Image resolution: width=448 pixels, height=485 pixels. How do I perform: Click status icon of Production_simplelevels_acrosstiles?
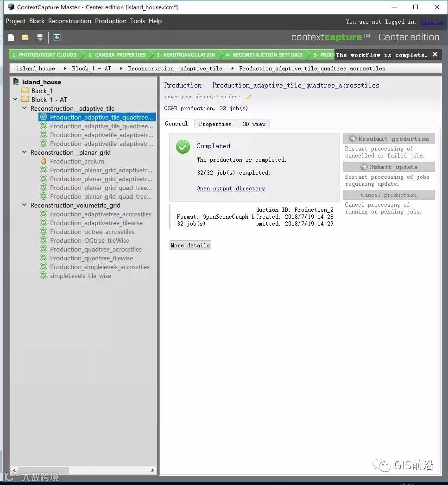[44, 267]
